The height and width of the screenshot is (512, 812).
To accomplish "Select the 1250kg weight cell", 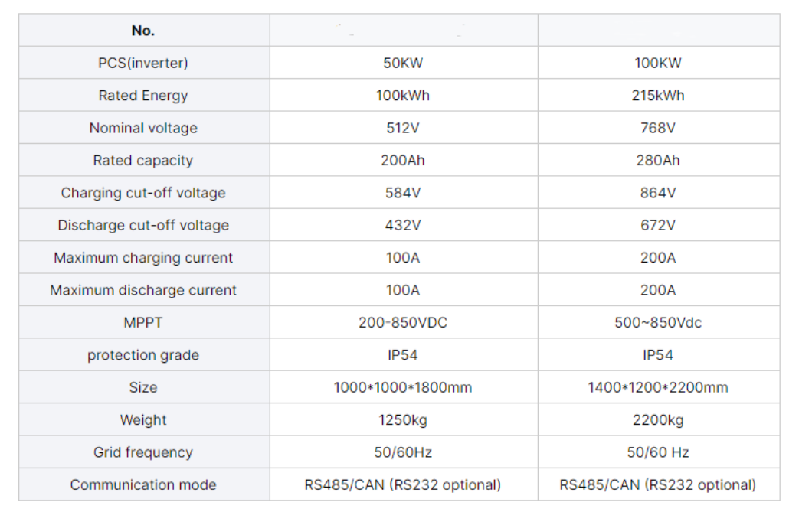I will click(x=403, y=420).
